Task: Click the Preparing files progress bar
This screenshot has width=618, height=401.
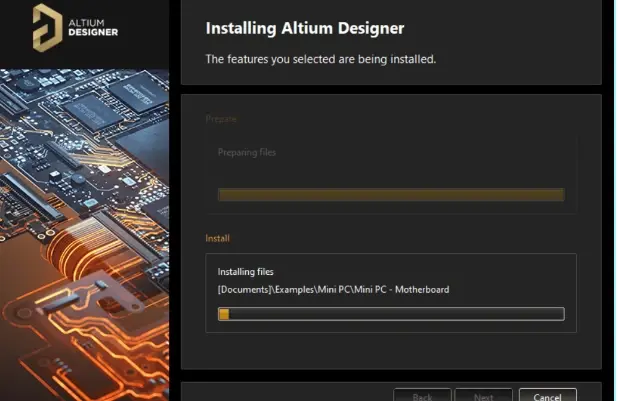Action: (391, 194)
